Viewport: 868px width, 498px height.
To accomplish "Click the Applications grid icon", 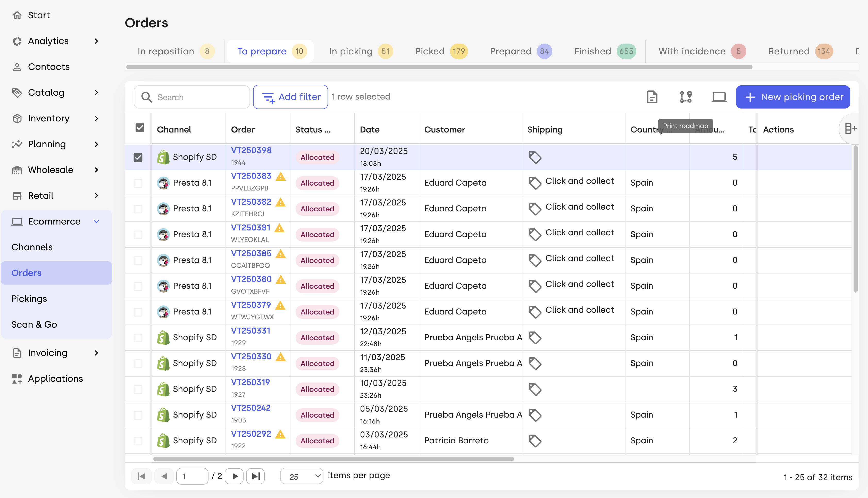I will 17,379.
